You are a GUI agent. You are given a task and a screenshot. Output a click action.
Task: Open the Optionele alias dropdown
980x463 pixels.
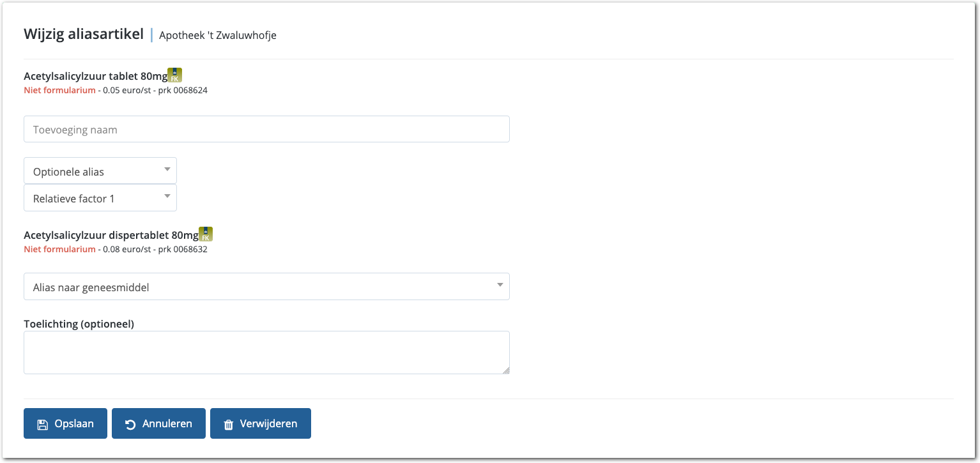(100, 171)
